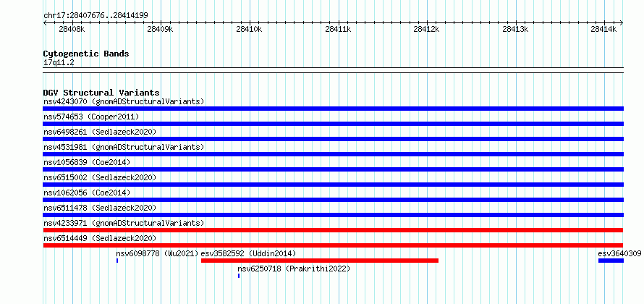This screenshot has height=304, width=644.
Task: Open the nsv1056839 (Coe2014) label
Action: (87, 162)
